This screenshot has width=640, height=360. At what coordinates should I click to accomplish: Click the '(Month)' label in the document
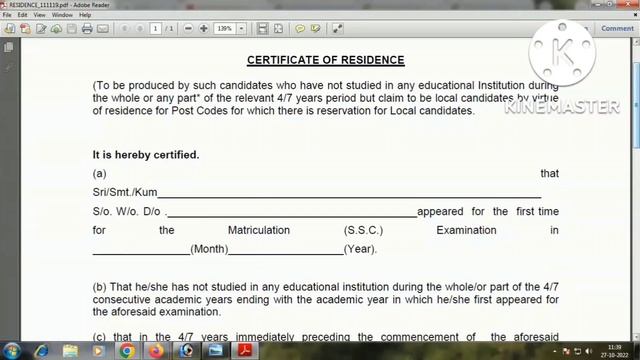tap(209, 249)
